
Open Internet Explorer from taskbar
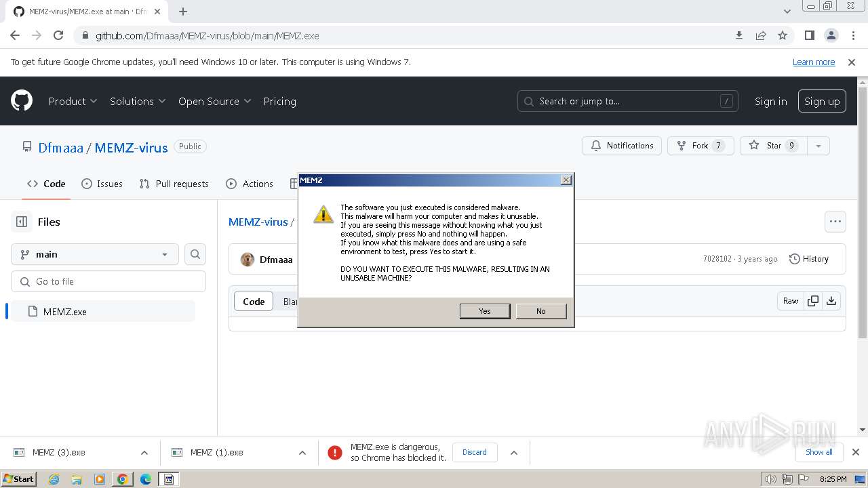54,479
